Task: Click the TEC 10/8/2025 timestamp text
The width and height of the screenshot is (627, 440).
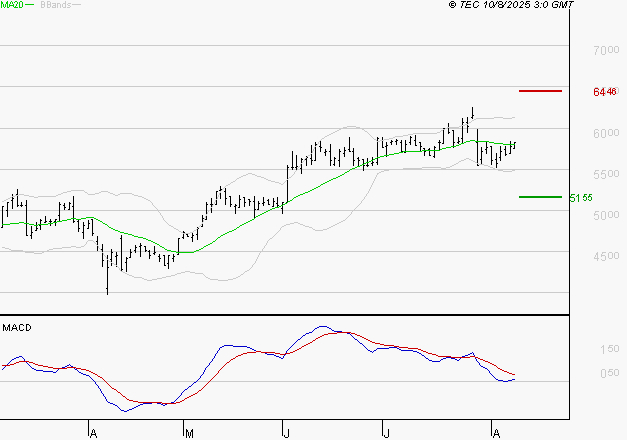Action: click(511, 5)
